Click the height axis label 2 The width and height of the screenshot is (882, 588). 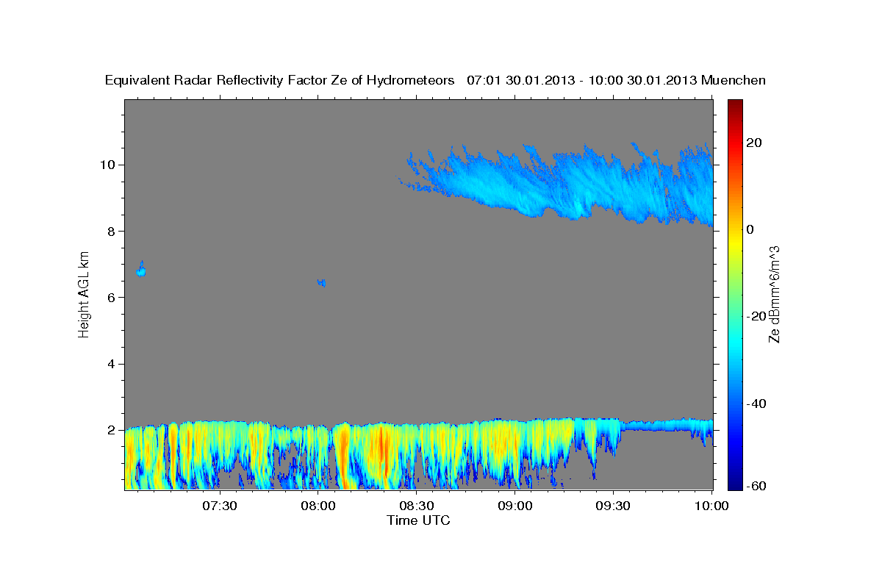[x=112, y=430]
